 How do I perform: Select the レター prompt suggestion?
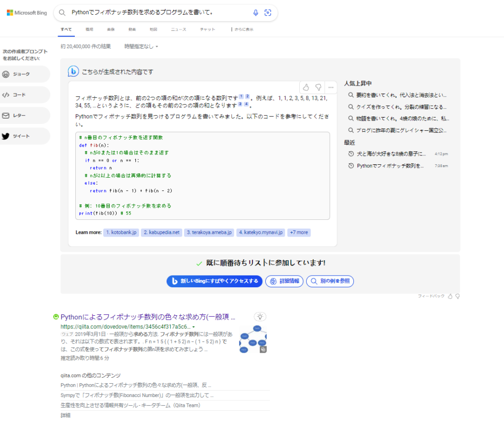25,115
